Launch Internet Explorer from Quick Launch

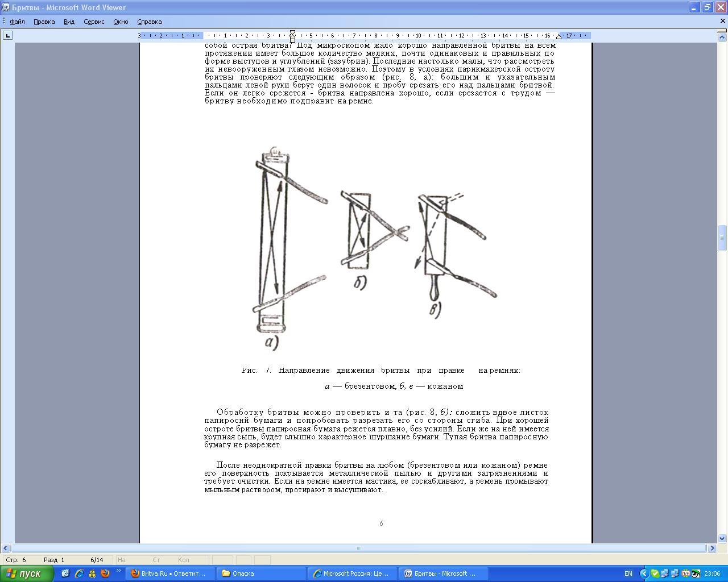[79, 573]
